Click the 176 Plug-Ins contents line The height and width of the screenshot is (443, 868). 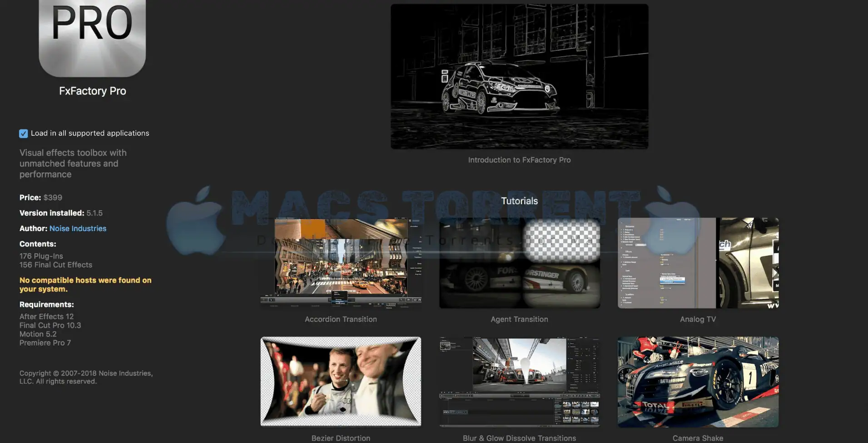41,256
